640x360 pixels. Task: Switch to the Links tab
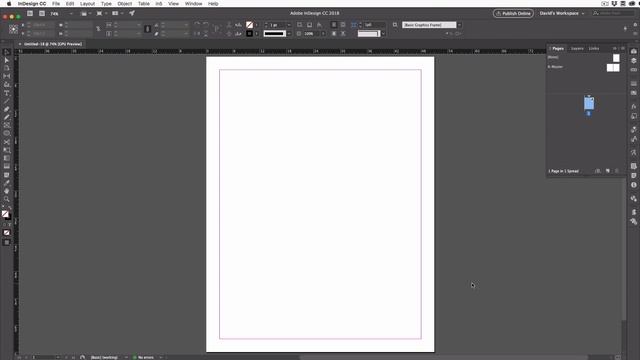point(594,49)
